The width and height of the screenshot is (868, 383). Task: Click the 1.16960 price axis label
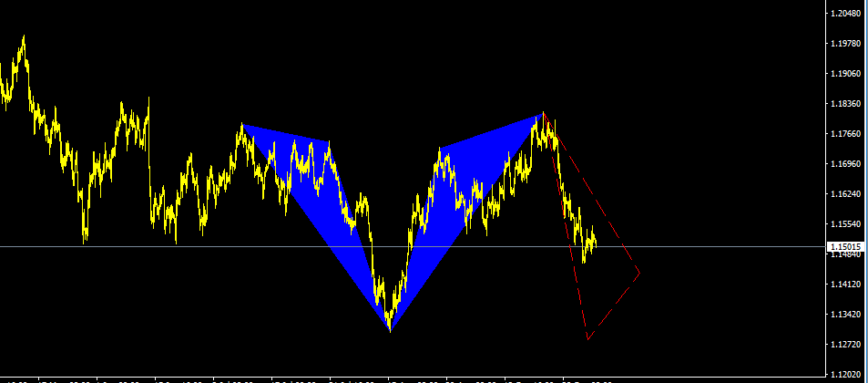pos(846,164)
